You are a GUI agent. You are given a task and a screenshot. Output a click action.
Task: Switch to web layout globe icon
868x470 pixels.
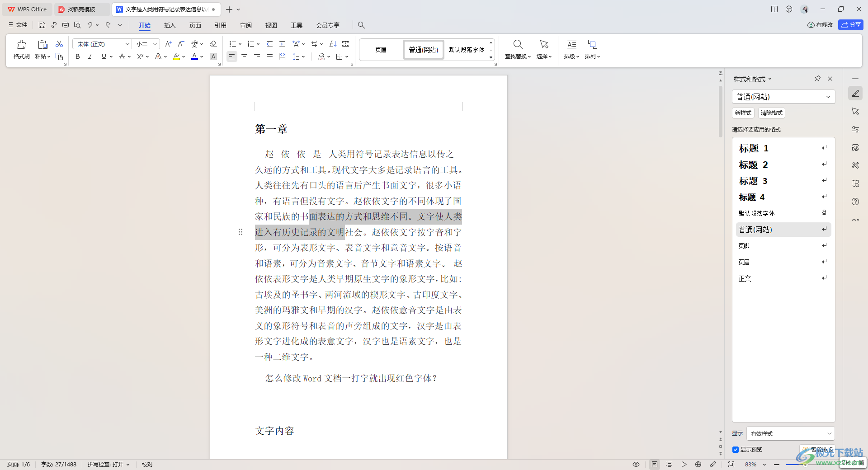(698, 464)
